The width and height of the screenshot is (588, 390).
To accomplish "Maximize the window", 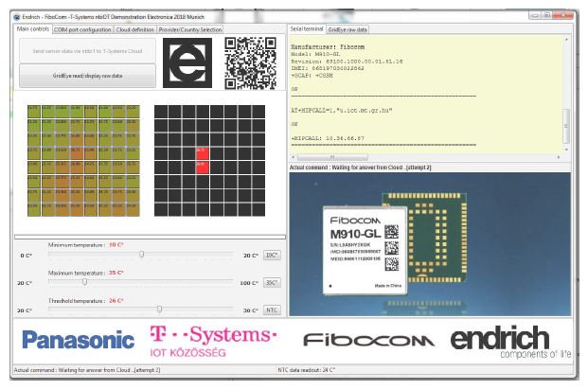I will point(547,15).
